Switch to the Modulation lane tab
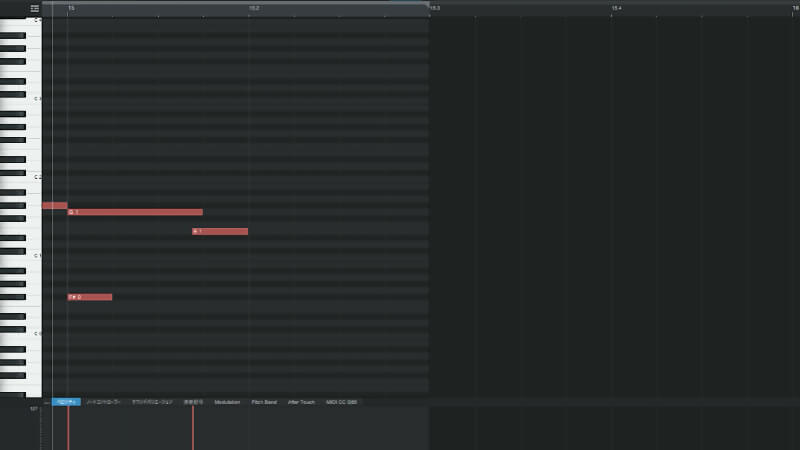800x450 pixels. pos(227,402)
